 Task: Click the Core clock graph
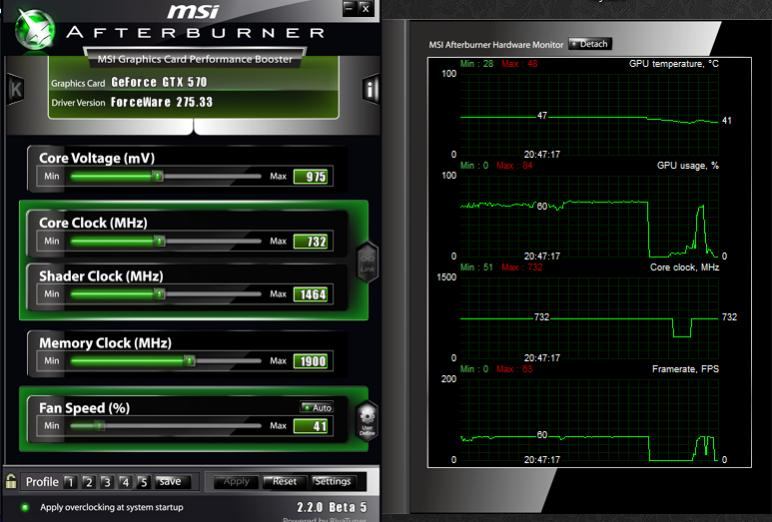tap(589, 318)
